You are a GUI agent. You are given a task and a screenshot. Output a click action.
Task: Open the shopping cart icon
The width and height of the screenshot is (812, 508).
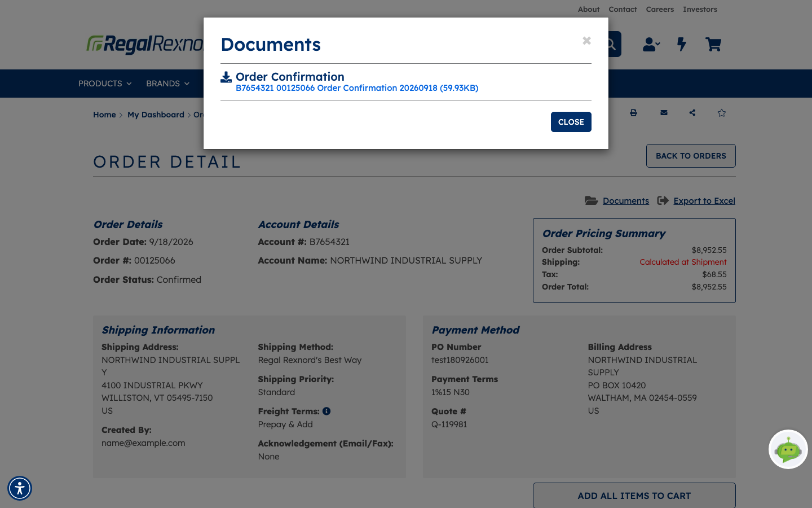pyautogui.click(x=713, y=44)
